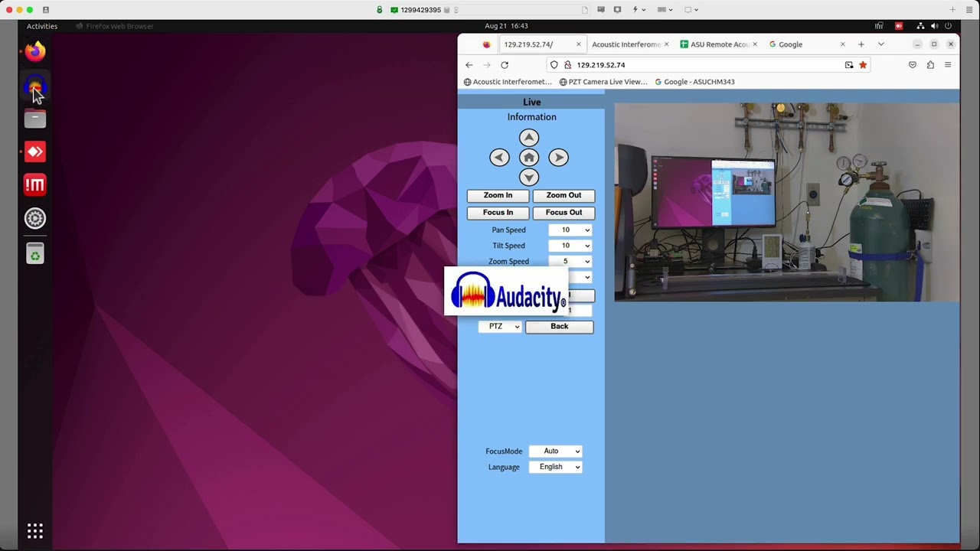Viewport: 980px width, 551px height.
Task: Open the Information section
Action: pyautogui.click(x=531, y=117)
